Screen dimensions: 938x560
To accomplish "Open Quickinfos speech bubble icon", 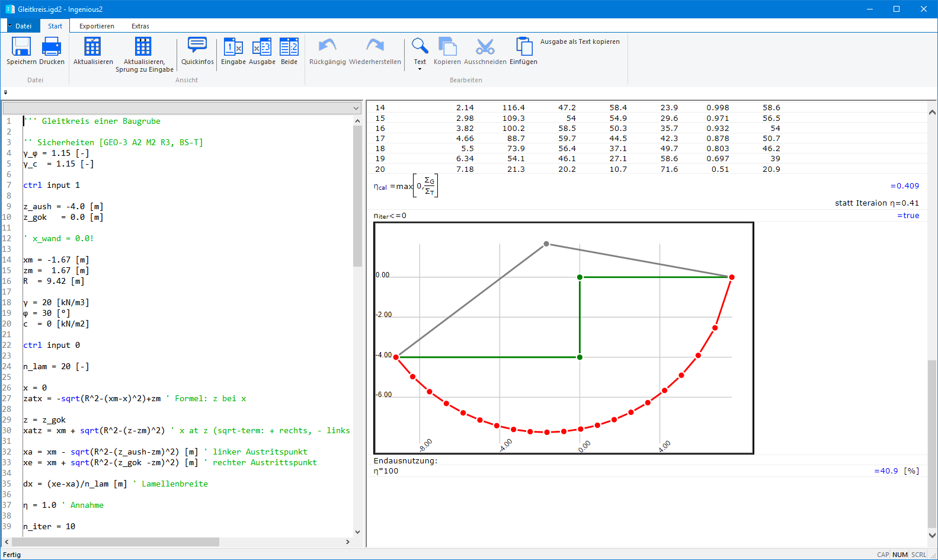I will [x=197, y=45].
